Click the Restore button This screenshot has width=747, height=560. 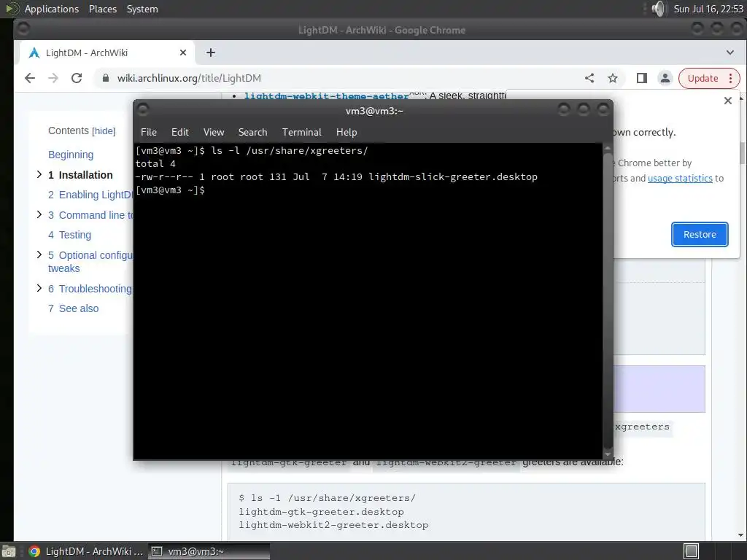[700, 234]
